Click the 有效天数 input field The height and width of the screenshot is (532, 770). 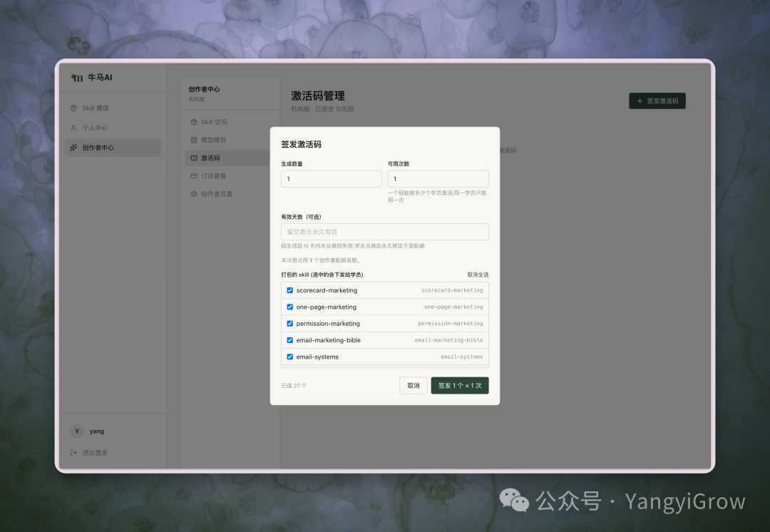pyautogui.click(x=385, y=232)
